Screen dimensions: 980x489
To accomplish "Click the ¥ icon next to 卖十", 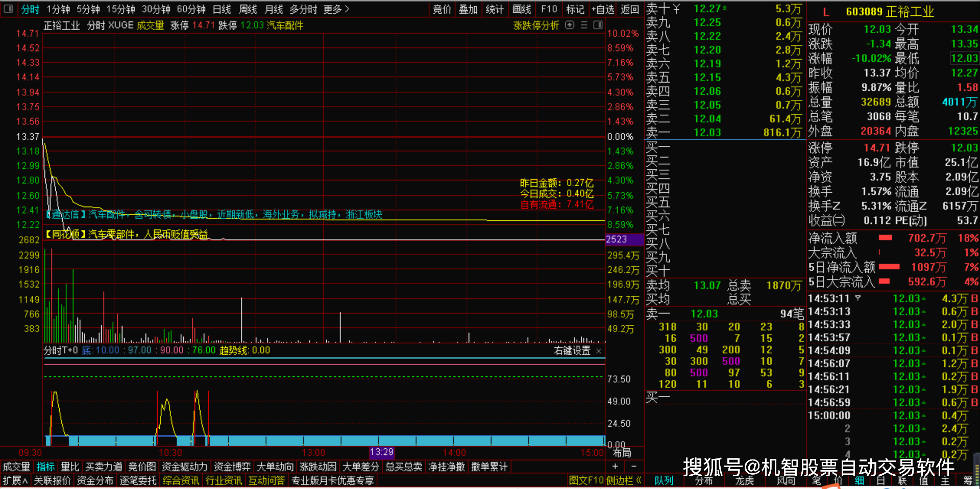I will (676, 9).
